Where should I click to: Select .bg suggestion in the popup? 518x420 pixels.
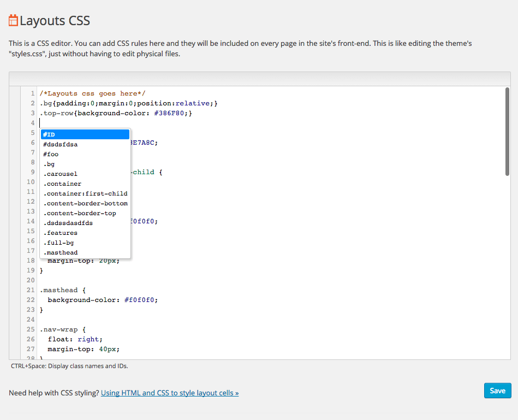(85, 164)
